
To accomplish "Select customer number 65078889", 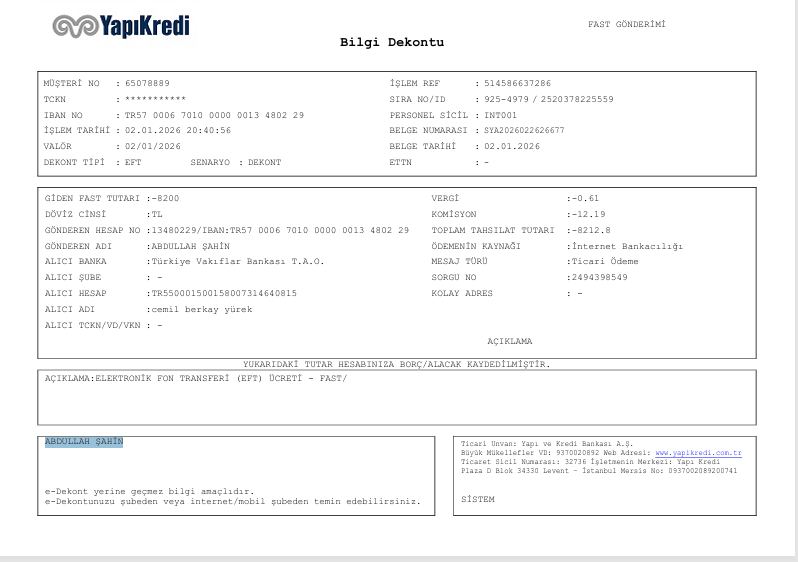I will coord(147,83).
